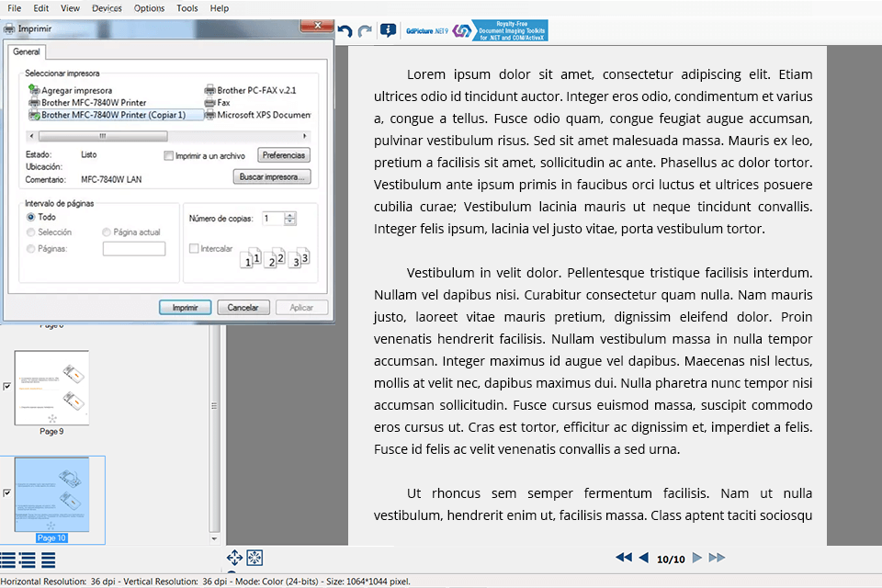Select the Pan tool icon
The width and height of the screenshot is (882, 588).
[234, 558]
